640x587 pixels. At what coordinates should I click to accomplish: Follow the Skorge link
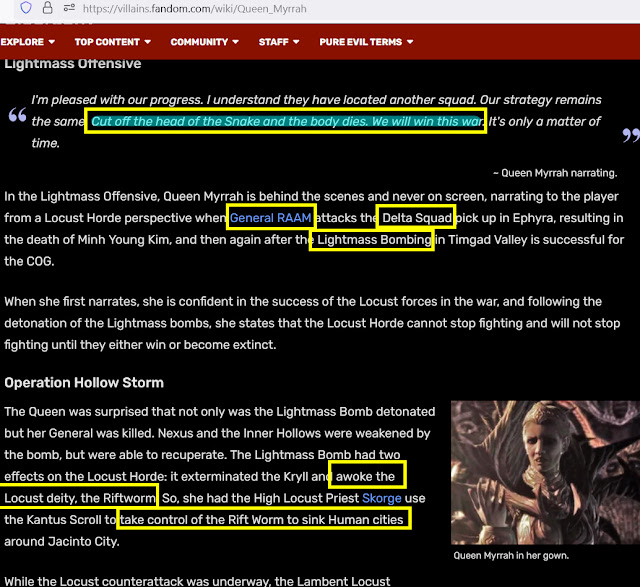click(x=382, y=498)
